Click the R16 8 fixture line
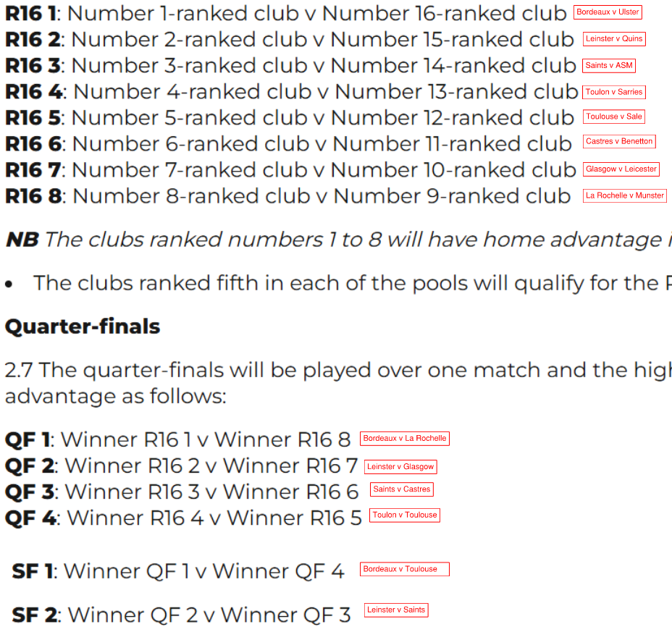Viewport: 672px width, 632px height. (287, 196)
